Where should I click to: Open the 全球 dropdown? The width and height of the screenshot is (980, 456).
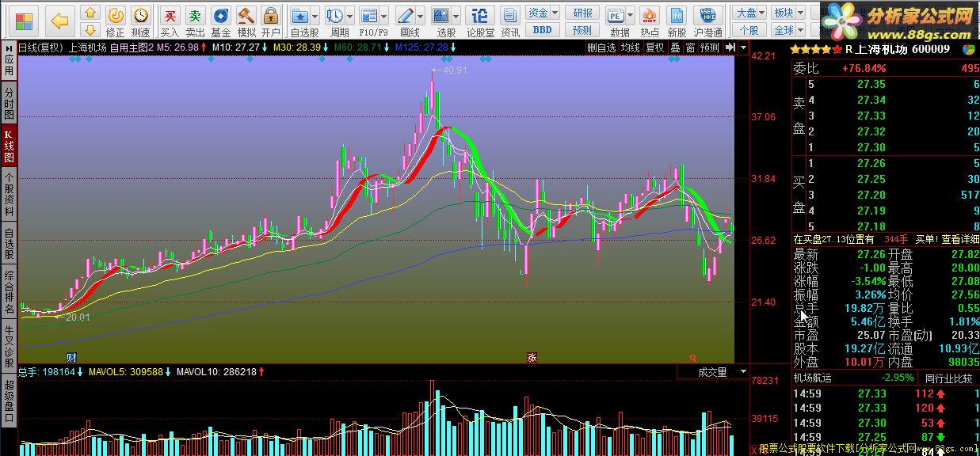[x=787, y=30]
